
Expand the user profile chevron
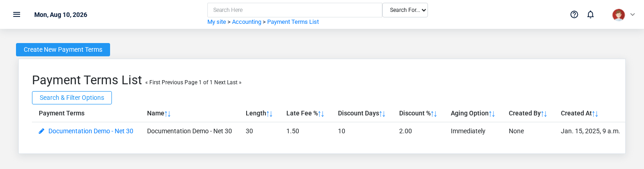[633, 14]
